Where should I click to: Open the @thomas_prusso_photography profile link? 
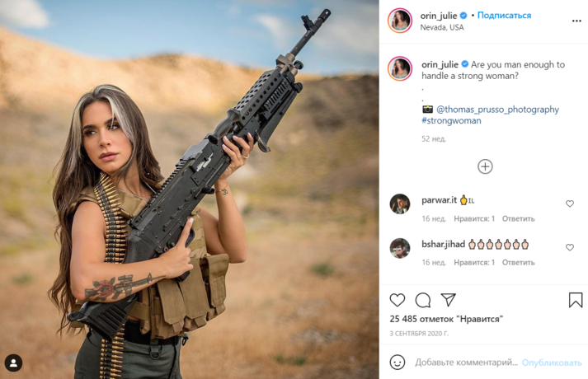coord(497,110)
